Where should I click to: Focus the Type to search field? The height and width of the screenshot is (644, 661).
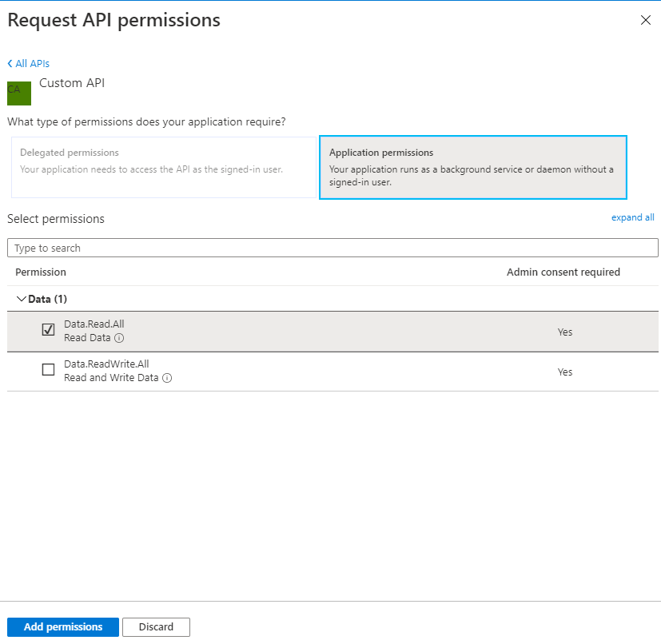332,248
